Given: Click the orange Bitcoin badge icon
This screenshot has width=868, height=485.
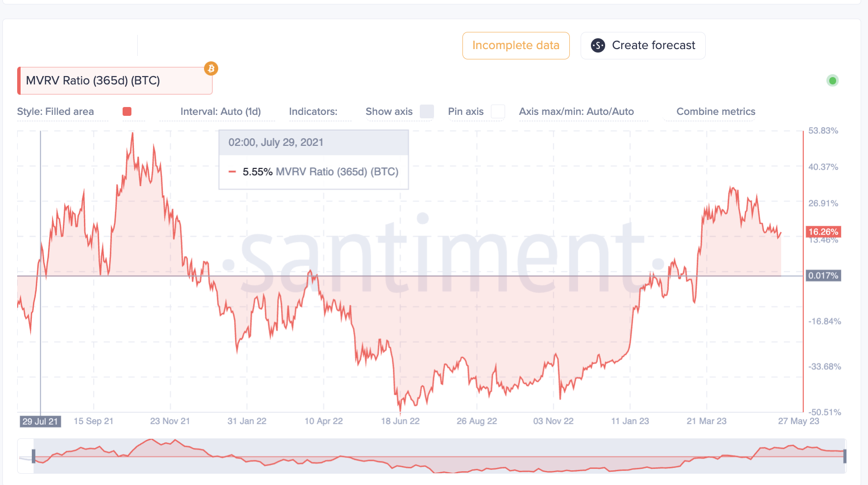Looking at the screenshot, I should click(x=211, y=69).
